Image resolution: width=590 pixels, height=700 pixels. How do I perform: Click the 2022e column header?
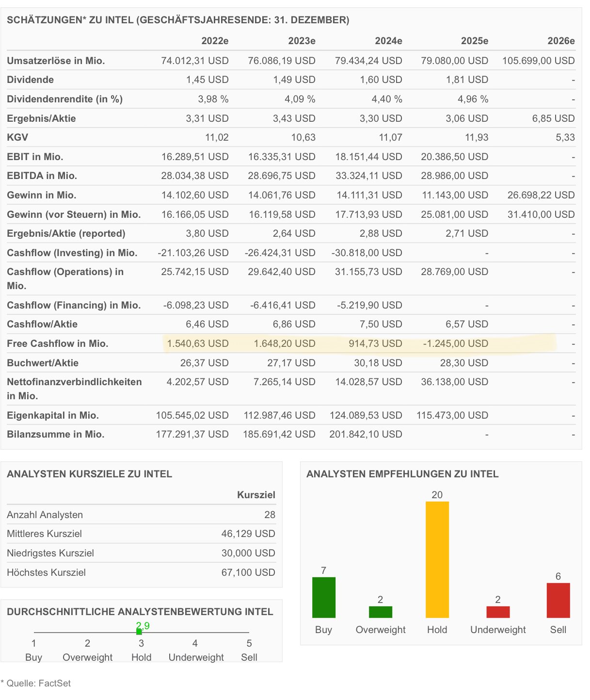(x=215, y=41)
